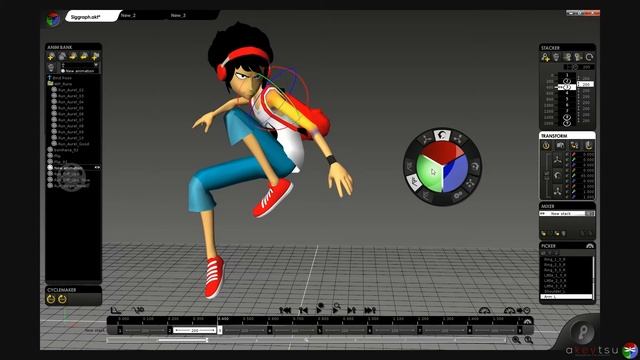Click the green sector of the spinner wheel
Image resolution: width=640 pixels, height=360 pixels.
pos(428,173)
